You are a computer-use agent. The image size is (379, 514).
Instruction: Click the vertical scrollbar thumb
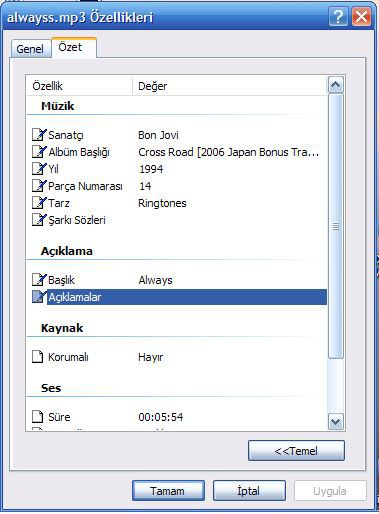(x=336, y=226)
